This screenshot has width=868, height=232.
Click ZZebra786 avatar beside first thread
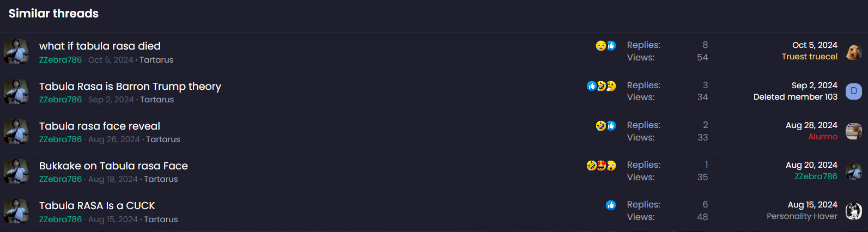pyautogui.click(x=16, y=52)
